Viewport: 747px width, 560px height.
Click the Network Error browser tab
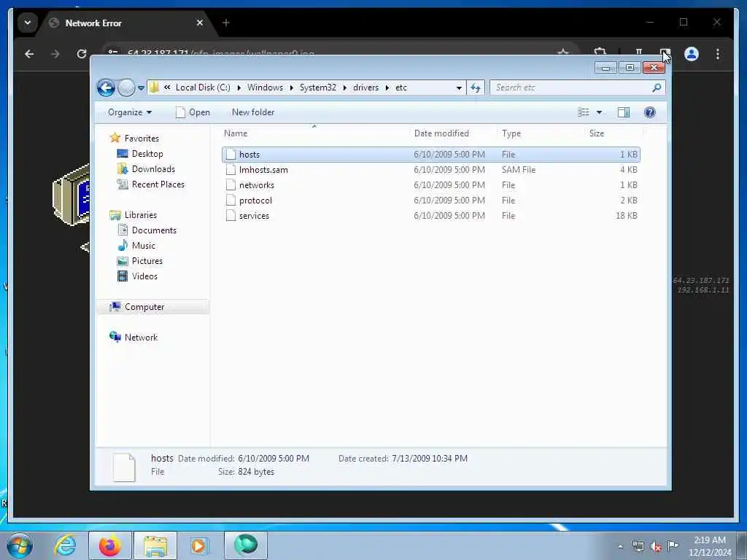coord(128,23)
